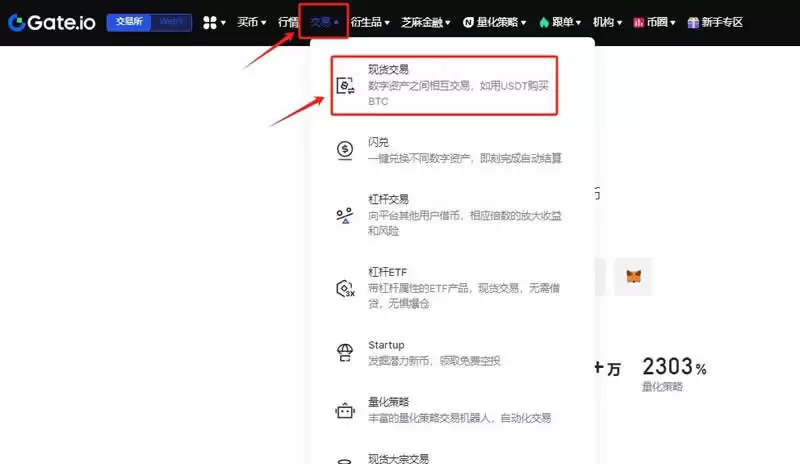The image size is (800, 464).
Task: Click the 量化策略 robot icon
Action: [345, 410]
